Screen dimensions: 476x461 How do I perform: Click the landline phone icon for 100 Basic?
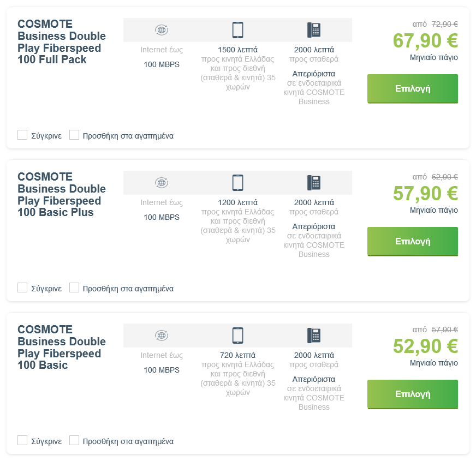(x=314, y=336)
